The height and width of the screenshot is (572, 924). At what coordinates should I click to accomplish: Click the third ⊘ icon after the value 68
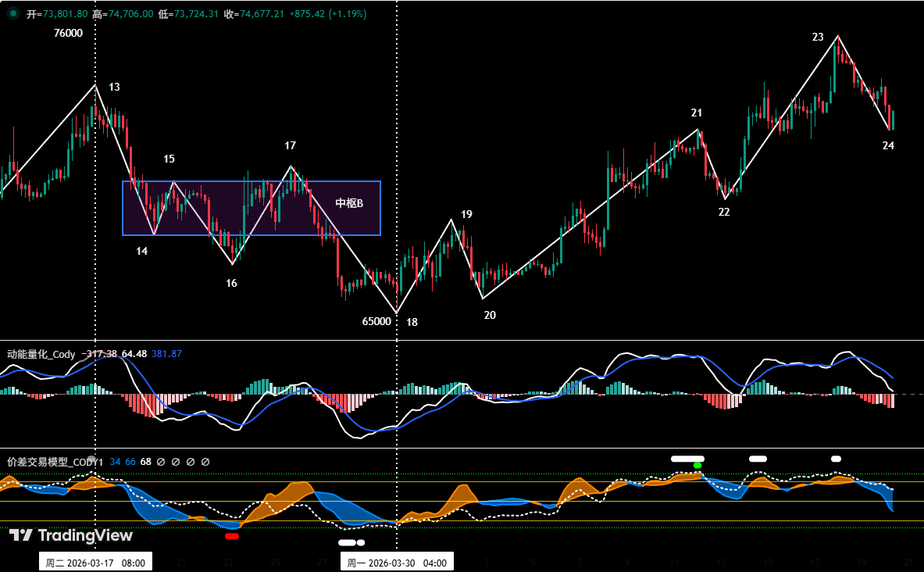(191, 461)
